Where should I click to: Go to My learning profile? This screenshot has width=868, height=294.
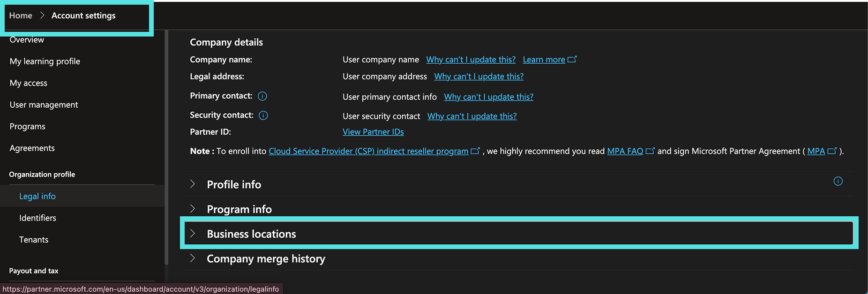tap(45, 61)
